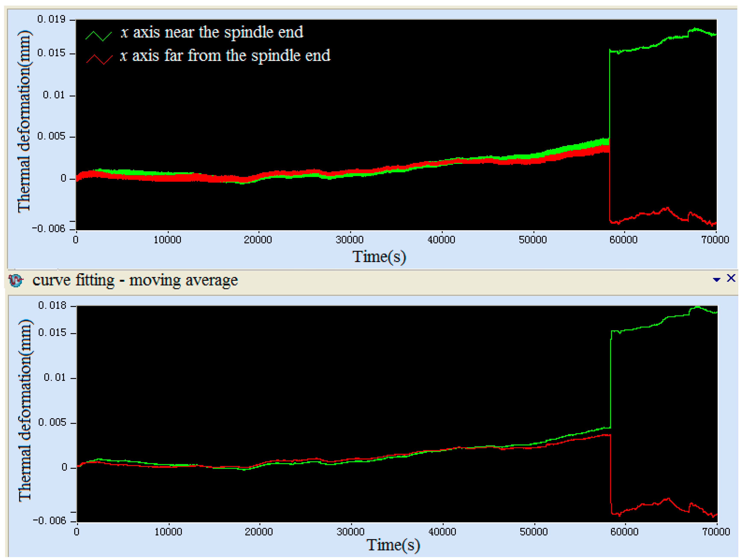Click 'Time(s)' label under the moving average plot
This screenshot has width=743, height=560.
393,545
